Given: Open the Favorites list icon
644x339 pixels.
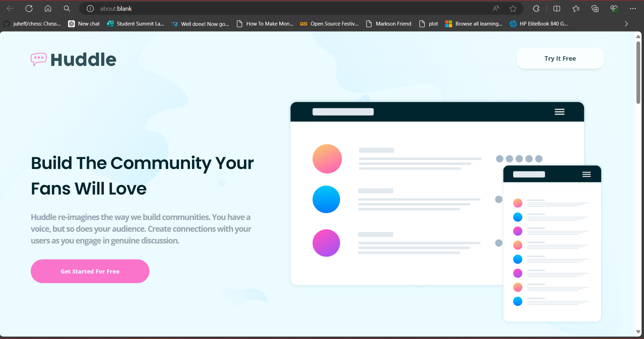Looking at the screenshot, I should (x=576, y=9).
